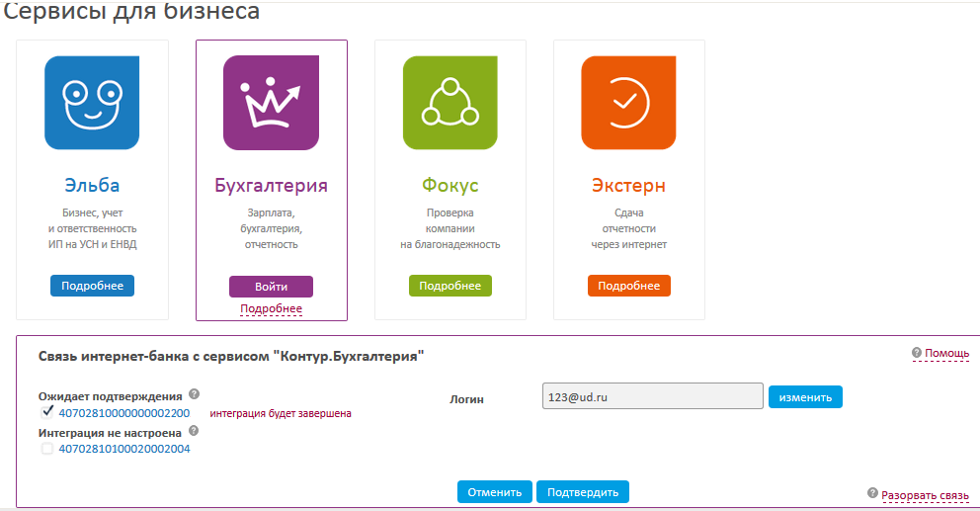The width and height of the screenshot is (980, 511).
Task: Click the Эльба title text
Action: point(92,185)
